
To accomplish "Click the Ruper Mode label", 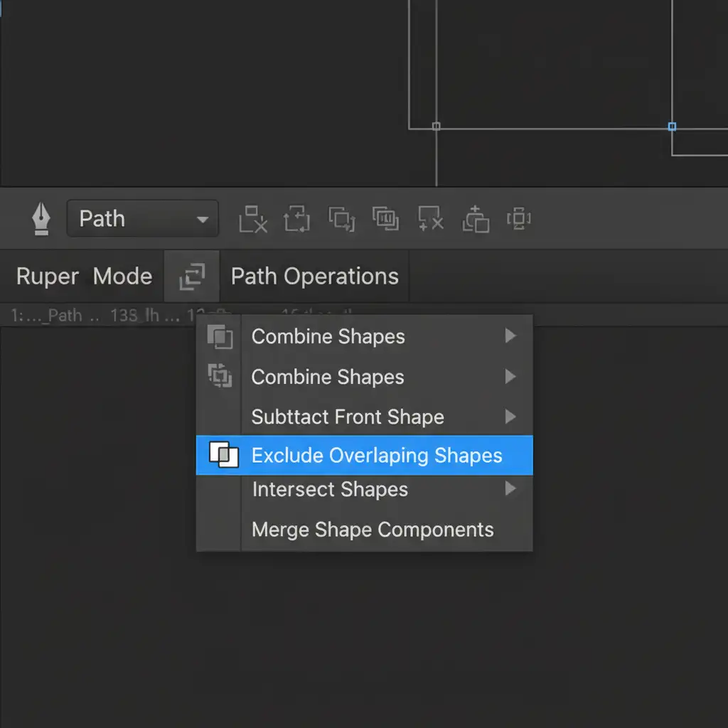I will tap(84, 277).
